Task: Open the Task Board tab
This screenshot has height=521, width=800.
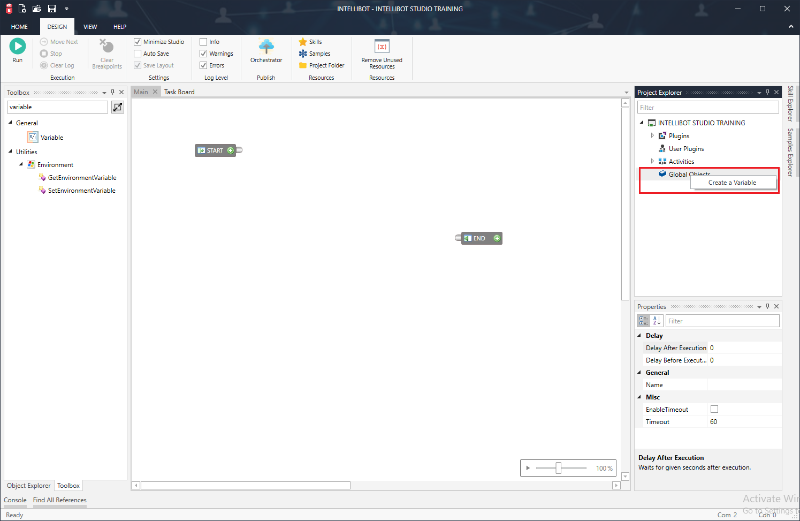Action: tap(179, 92)
